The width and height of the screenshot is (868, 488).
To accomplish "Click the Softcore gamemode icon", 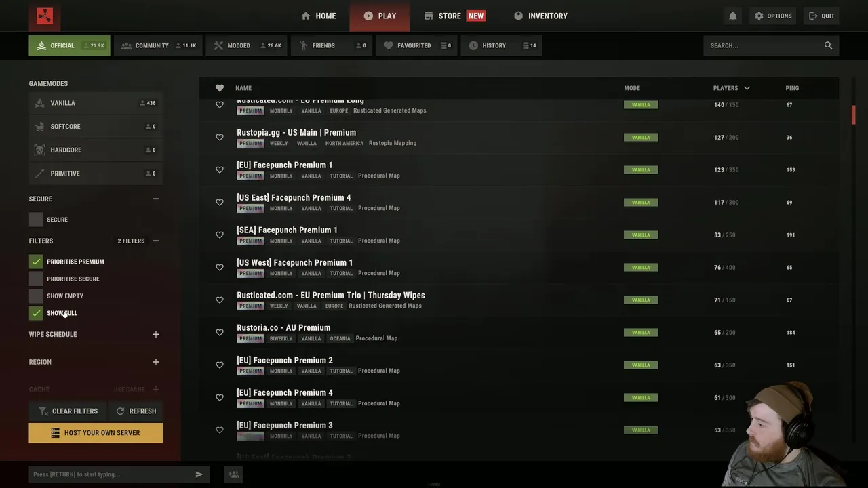I will [x=39, y=127].
